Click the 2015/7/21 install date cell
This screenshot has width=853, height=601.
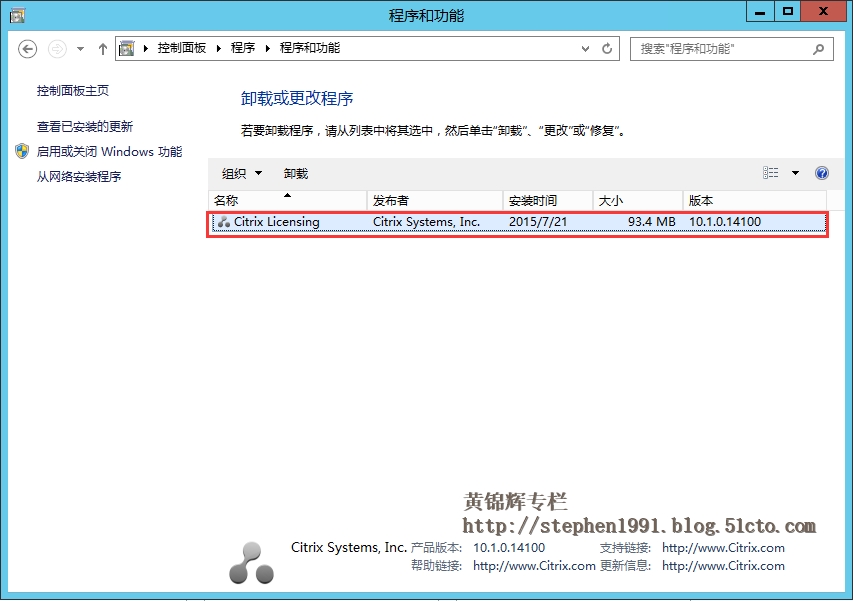pyautogui.click(x=537, y=222)
